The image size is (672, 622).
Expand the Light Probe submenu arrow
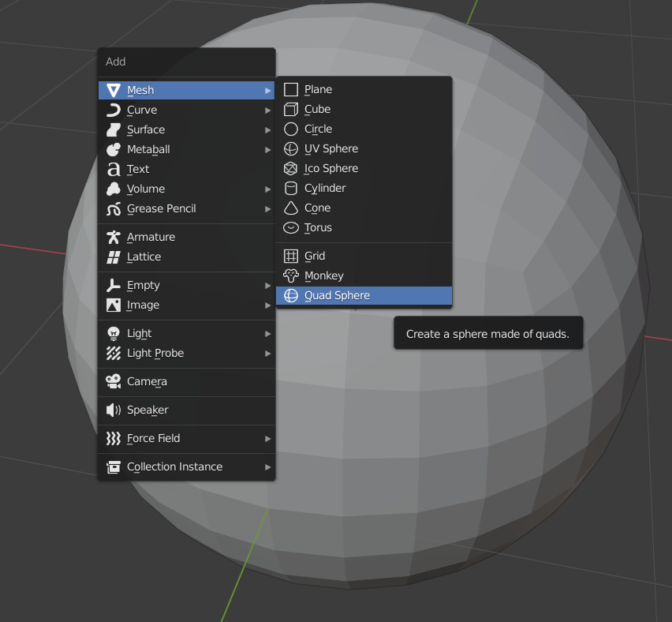(268, 354)
